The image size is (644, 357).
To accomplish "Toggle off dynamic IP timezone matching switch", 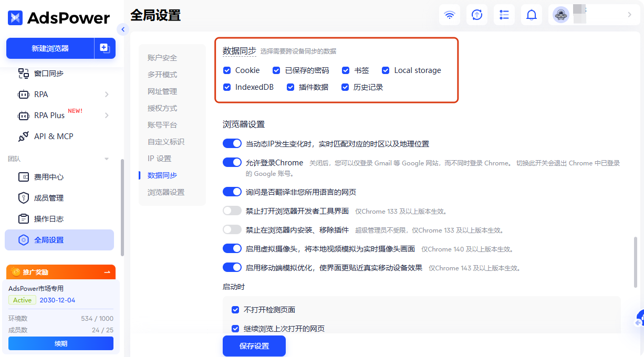I will click(232, 143).
